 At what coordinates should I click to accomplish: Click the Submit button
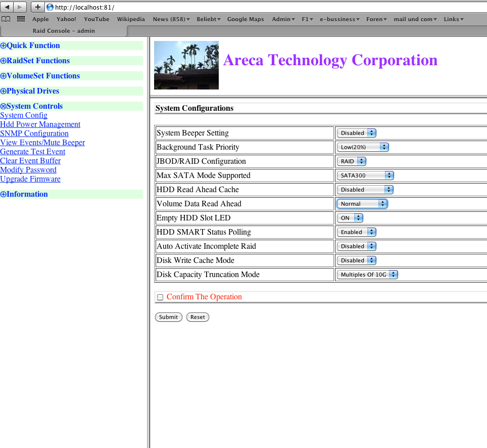point(168,317)
